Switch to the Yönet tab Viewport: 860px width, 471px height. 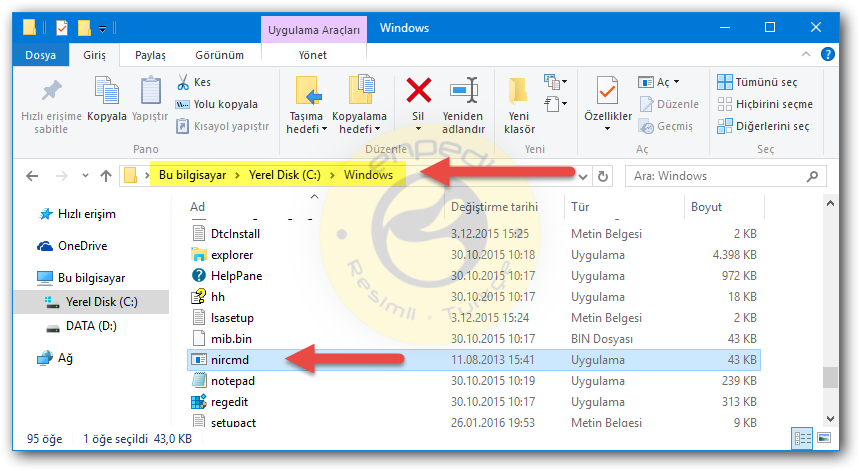(x=313, y=55)
